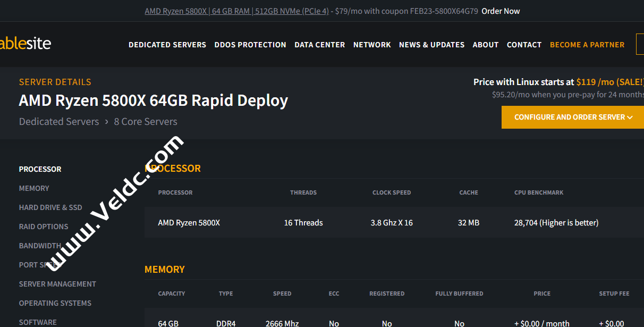This screenshot has width=644, height=327.
Task: Click Order Now in the top banner
Action: (500, 11)
